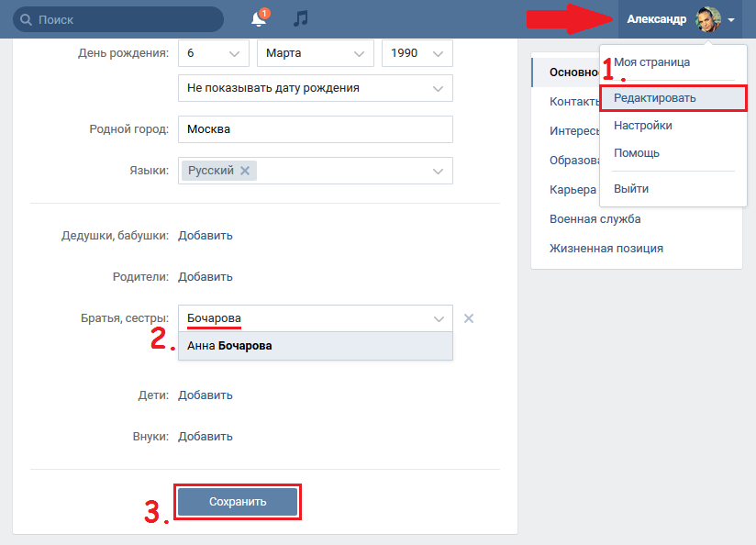Viewport: 756px width, 545px height.
Task: Open the birth month Марта dropdown
Action: coord(315,53)
